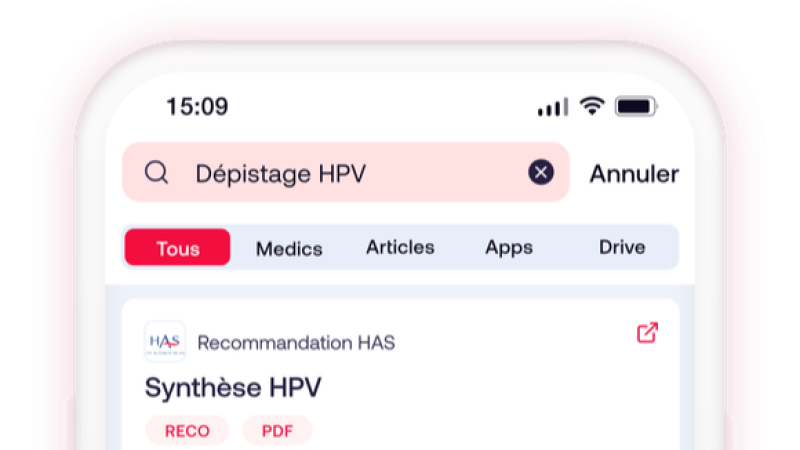Screen dimensions: 800x450
Task: Click the Recommandation HAS source label
Action: [x=296, y=343]
